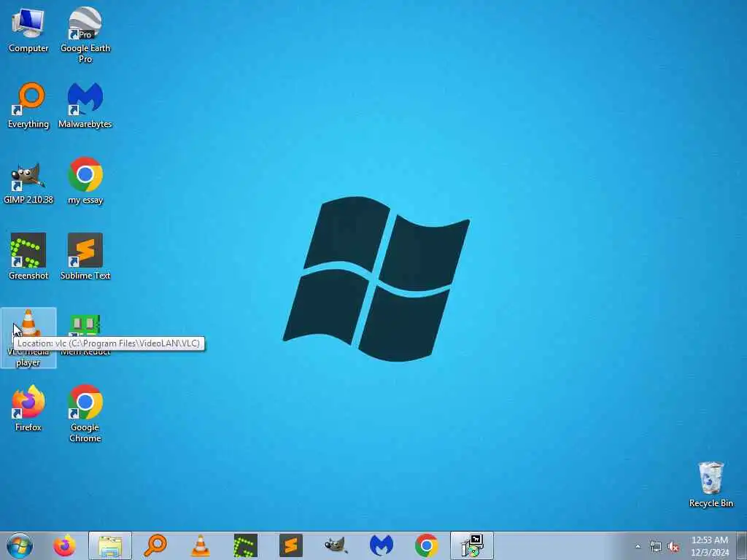Open the Windows Start menu orb
This screenshot has height=560, width=747.
point(20,545)
